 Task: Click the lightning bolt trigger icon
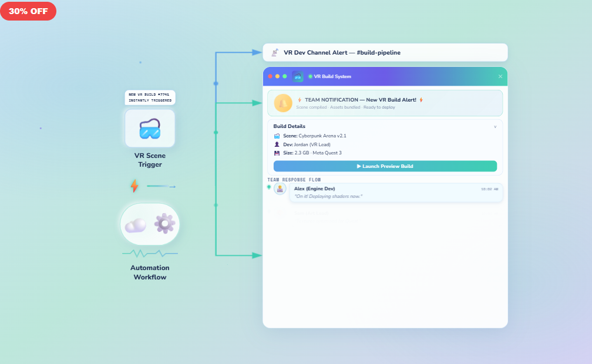pos(134,186)
